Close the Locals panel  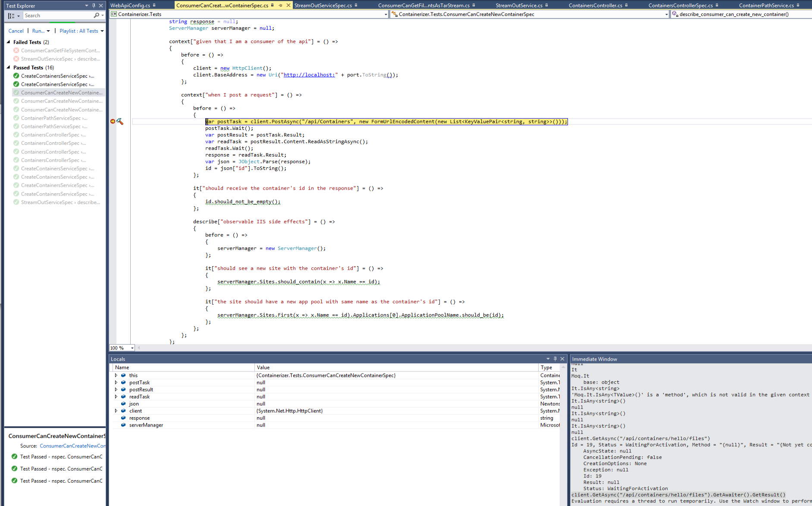click(562, 359)
